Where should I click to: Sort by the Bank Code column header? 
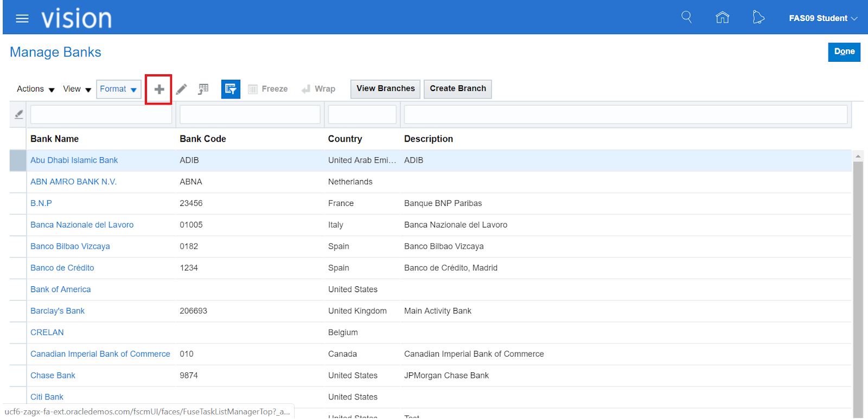point(203,139)
